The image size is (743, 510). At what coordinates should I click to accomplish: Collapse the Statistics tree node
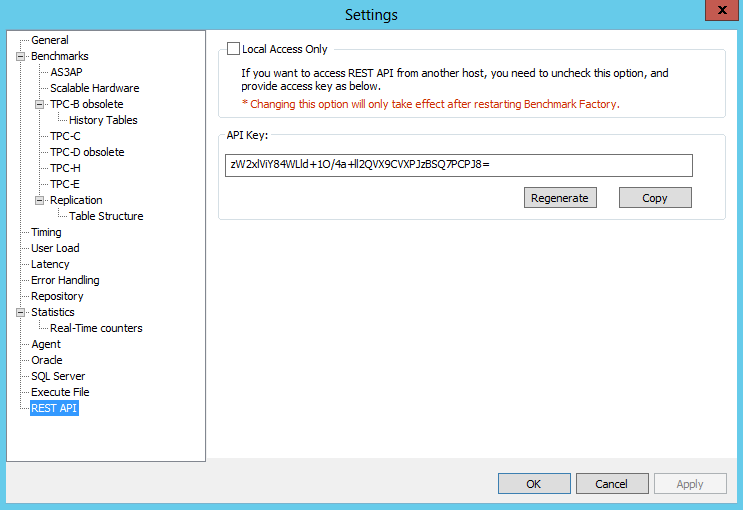point(20,312)
